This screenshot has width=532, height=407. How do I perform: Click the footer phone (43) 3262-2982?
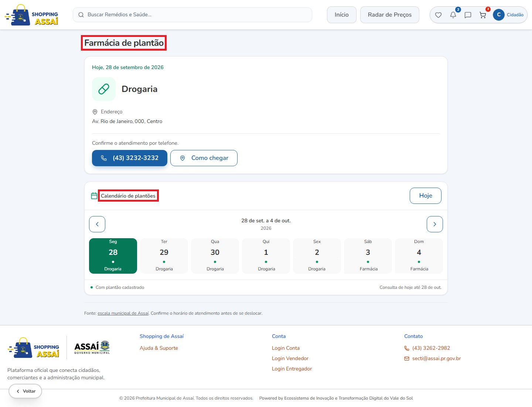427,348
